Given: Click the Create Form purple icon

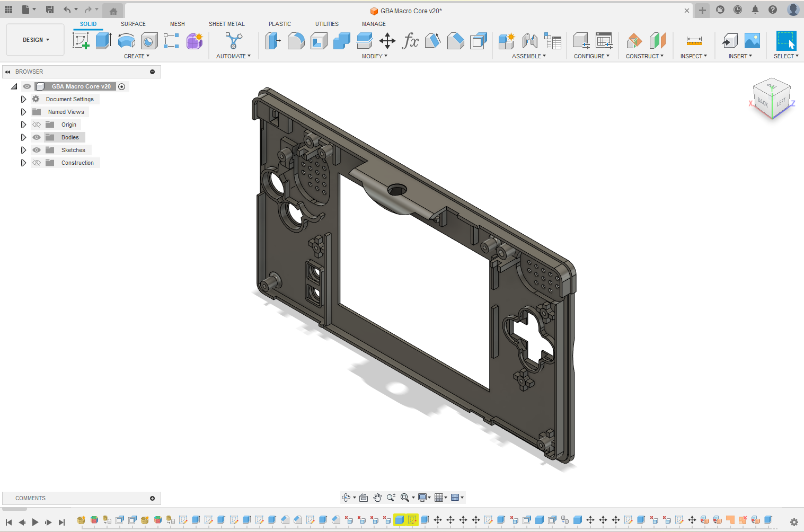Looking at the screenshot, I should (195, 41).
